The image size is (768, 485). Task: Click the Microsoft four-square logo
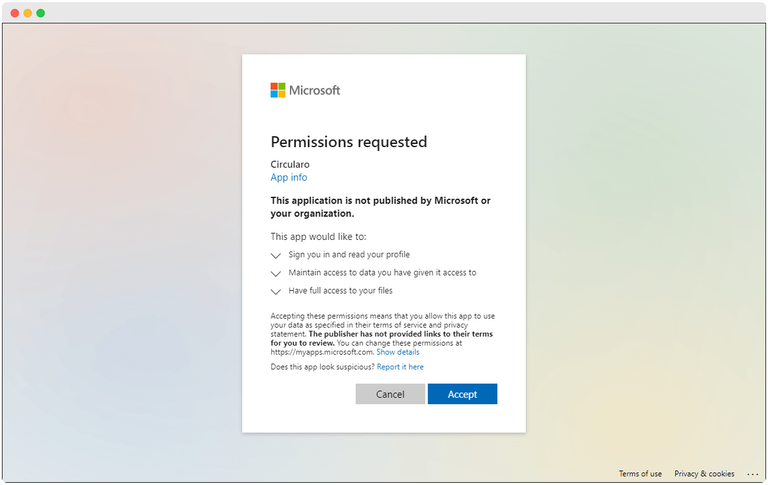click(278, 90)
